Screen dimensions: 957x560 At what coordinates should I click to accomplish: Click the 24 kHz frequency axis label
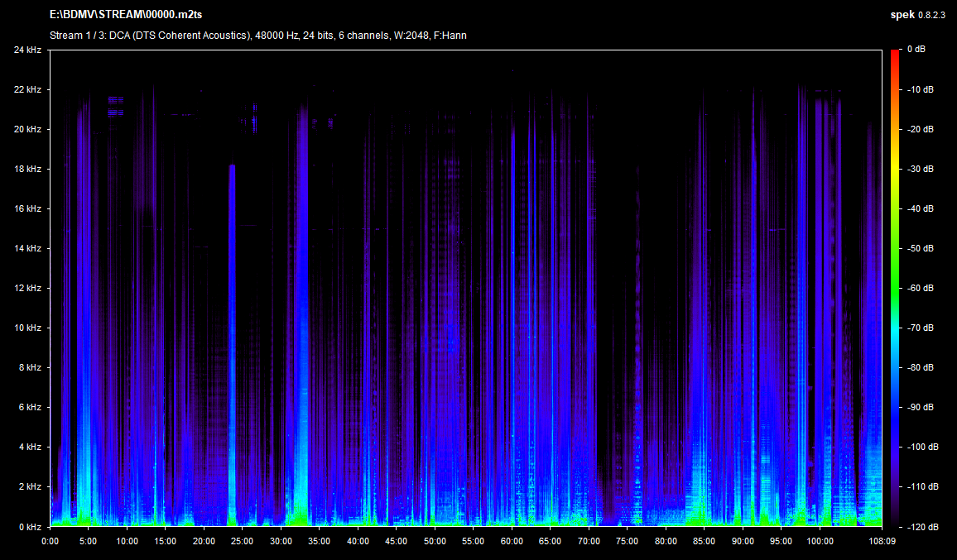pos(26,50)
